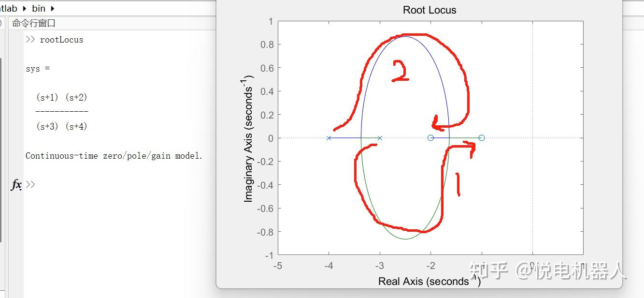The height and width of the screenshot is (298, 644).
Task: Click the pole marker at -4
Action: (x=329, y=138)
